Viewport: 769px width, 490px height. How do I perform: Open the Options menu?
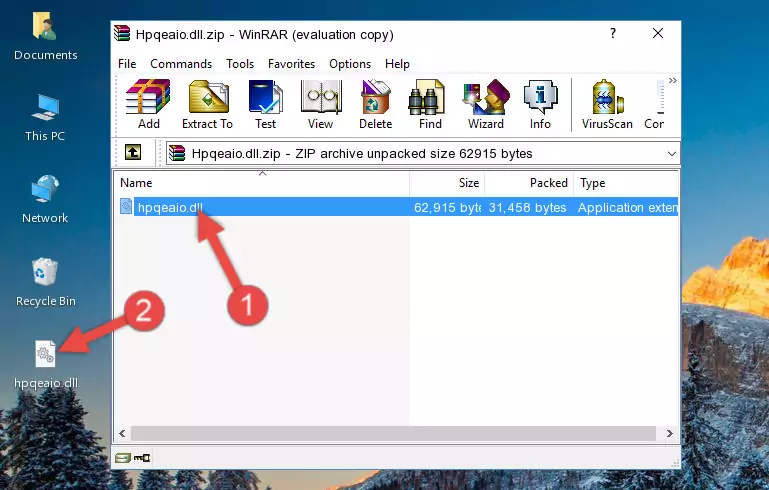(x=350, y=64)
